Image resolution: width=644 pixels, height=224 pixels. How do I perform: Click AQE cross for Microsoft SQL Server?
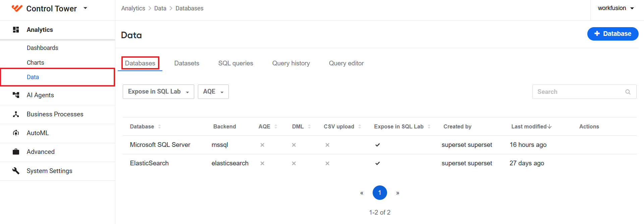click(x=262, y=145)
